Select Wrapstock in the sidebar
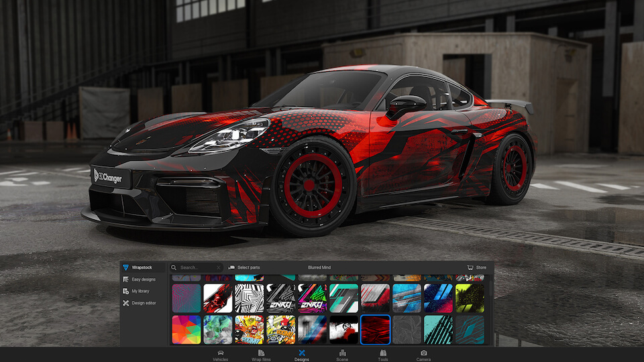Viewport: 644px width, 362px height. tap(142, 267)
